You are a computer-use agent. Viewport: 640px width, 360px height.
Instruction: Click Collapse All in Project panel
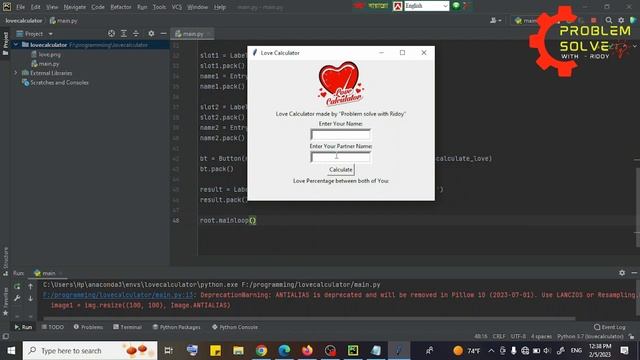[136, 33]
